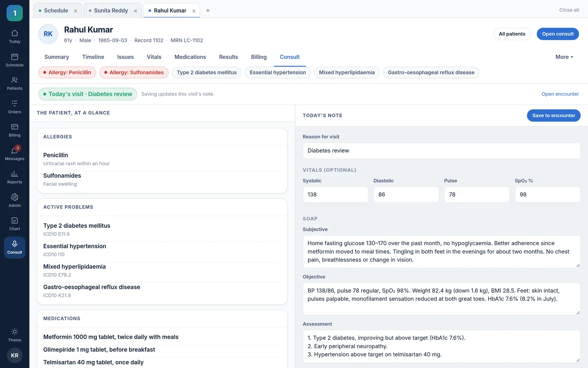Click the Allergy: Penicillin chip

(x=67, y=72)
